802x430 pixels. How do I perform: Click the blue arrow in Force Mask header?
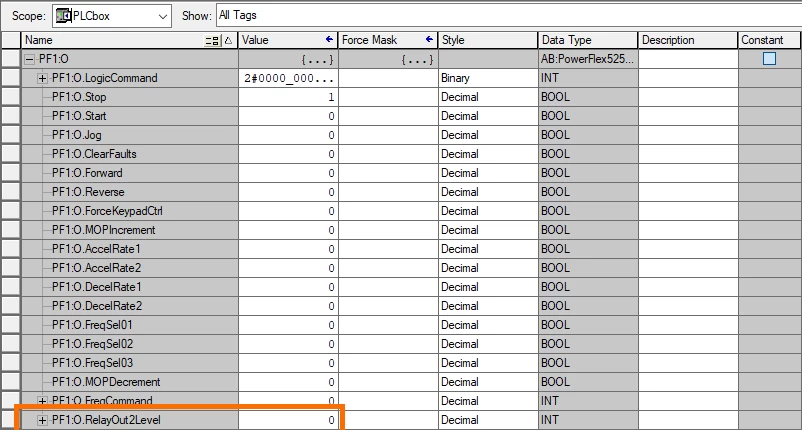[x=429, y=39]
